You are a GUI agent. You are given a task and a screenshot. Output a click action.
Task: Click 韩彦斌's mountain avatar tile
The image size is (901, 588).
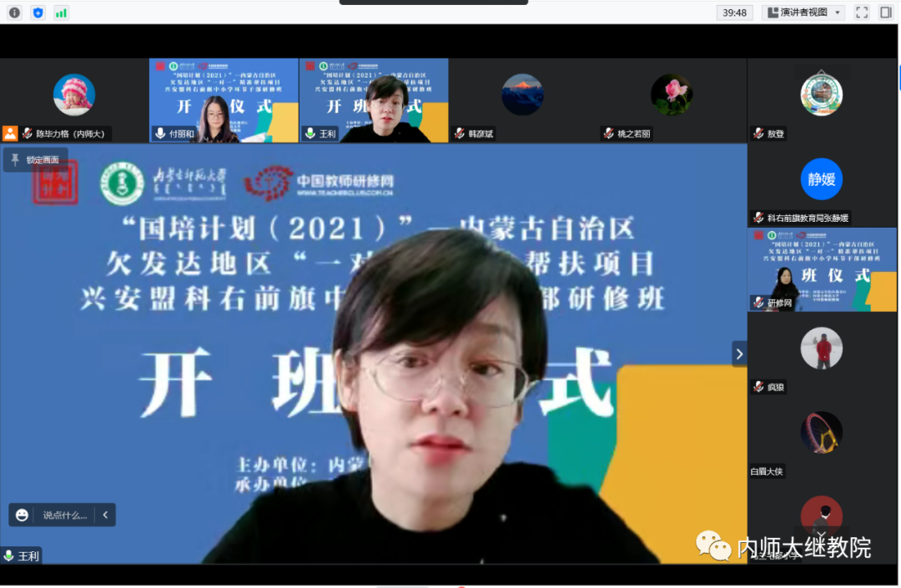pos(522,95)
